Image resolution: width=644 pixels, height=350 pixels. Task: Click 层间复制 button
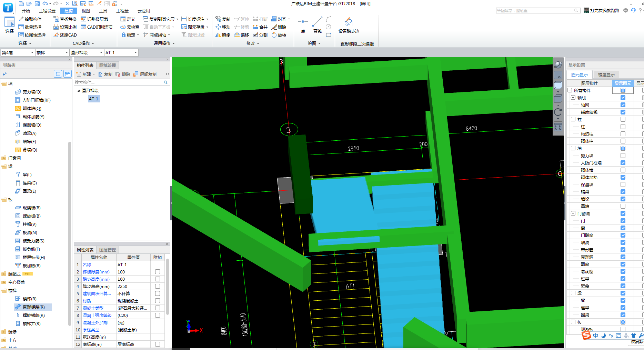(x=145, y=74)
